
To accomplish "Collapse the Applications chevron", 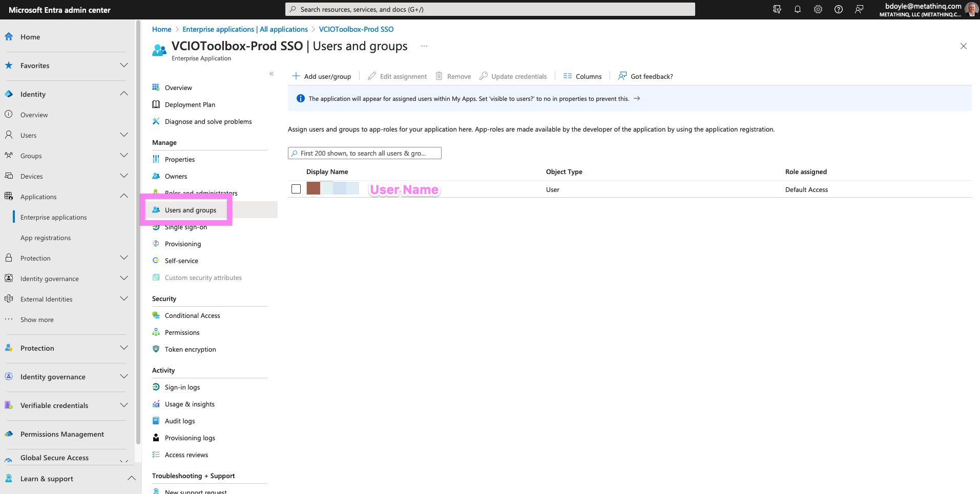I will point(123,196).
